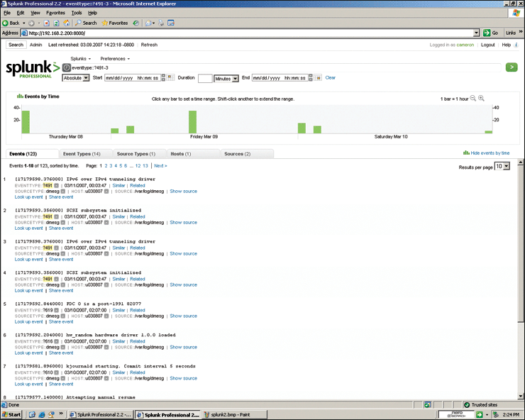The width and height of the screenshot is (525, 420).
Task: Zoom in the Events by Time chart
Action: click(x=481, y=98)
